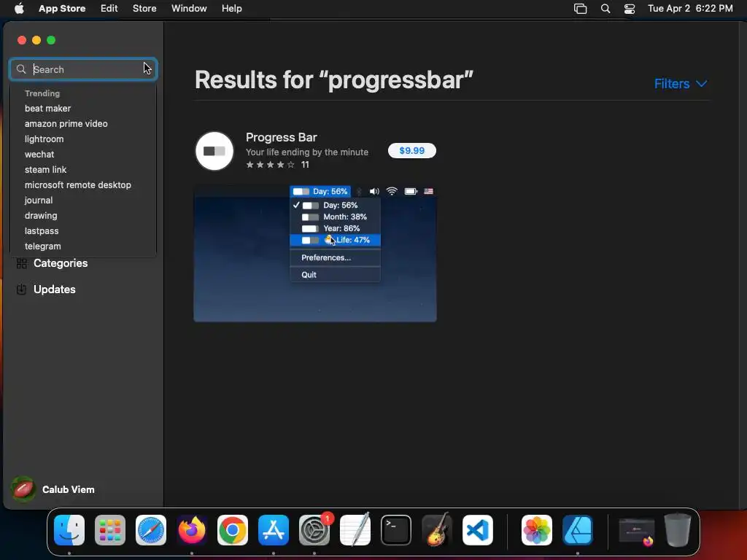Open Visual Studio Code from the Dock
The image size is (747, 560).
pyautogui.click(x=477, y=530)
